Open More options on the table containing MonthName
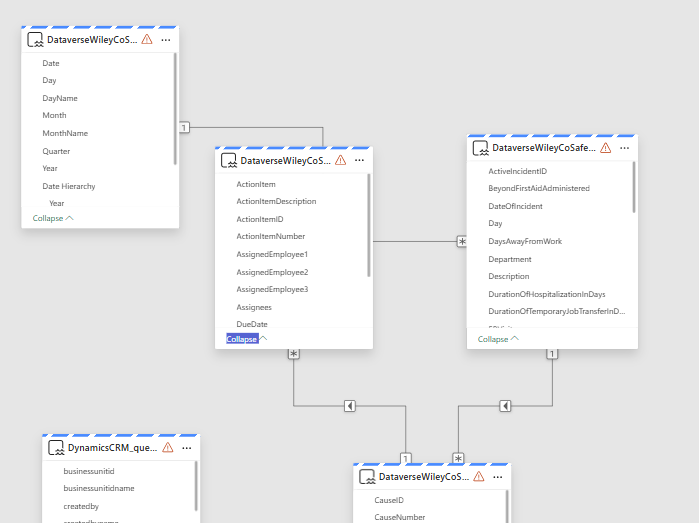Screen dimensions: 699x523 166,40
